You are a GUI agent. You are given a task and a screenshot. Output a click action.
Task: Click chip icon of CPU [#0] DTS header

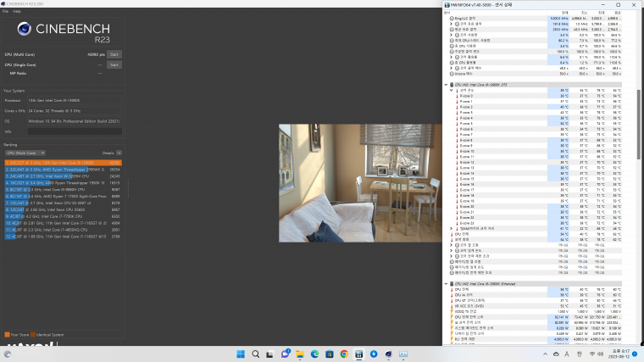[x=452, y=85]
